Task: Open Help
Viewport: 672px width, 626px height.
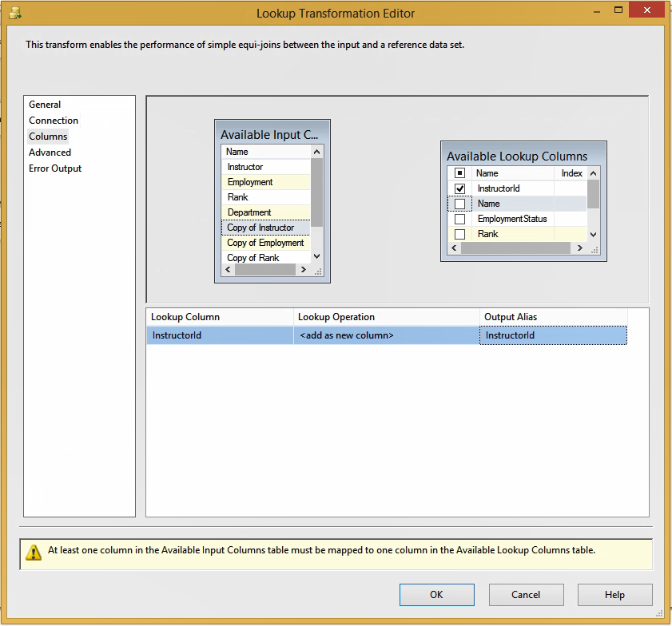Action: tap(614, 594)
